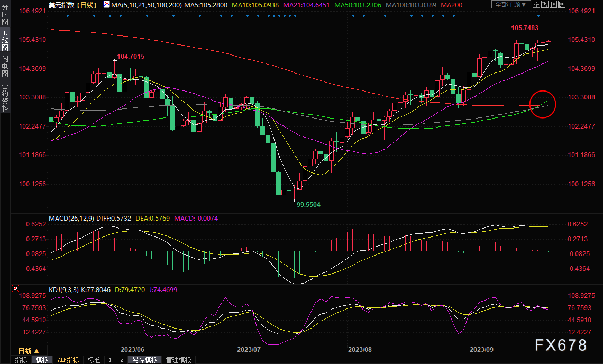Expand the 日线 period selector
The image size is (603, 364).
[25, 351]
